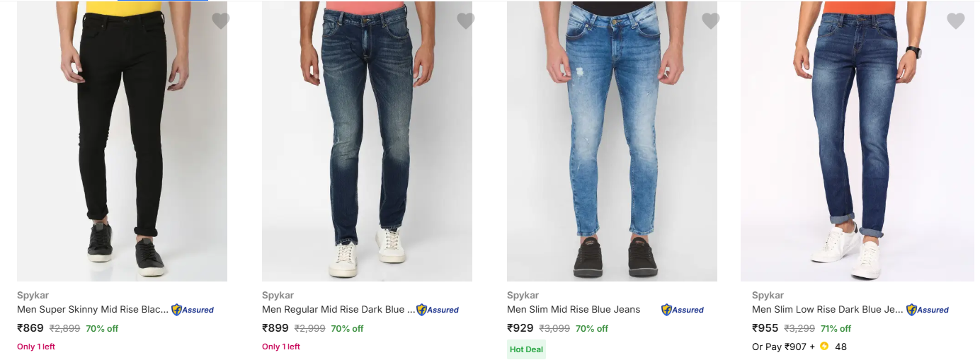Click Assured badge on Super Skinny black jeans
This screenshot has height=360, width=980.
[x=193, y=310]
